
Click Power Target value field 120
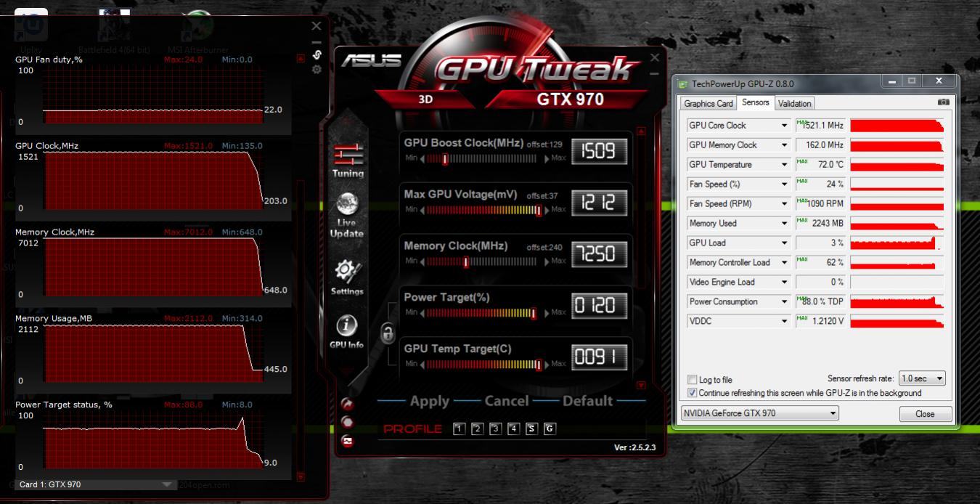point(599,305)
